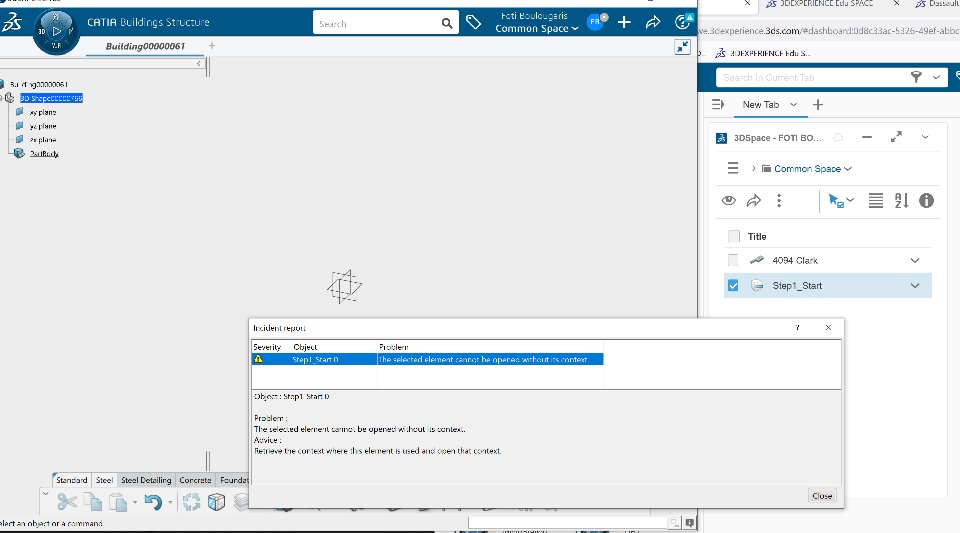Click the warning severity icon in Incident report

click(258, 359)
